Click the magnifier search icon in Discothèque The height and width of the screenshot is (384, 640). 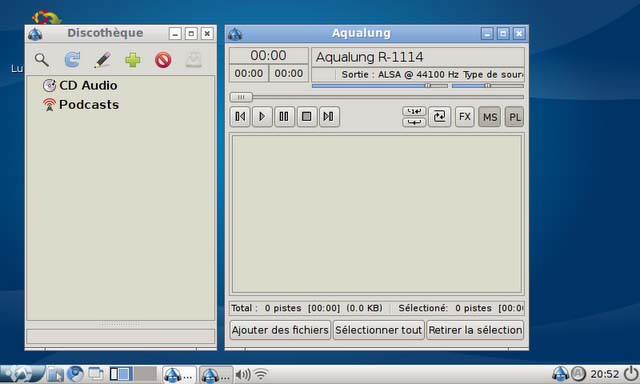[x=42, y=60]
